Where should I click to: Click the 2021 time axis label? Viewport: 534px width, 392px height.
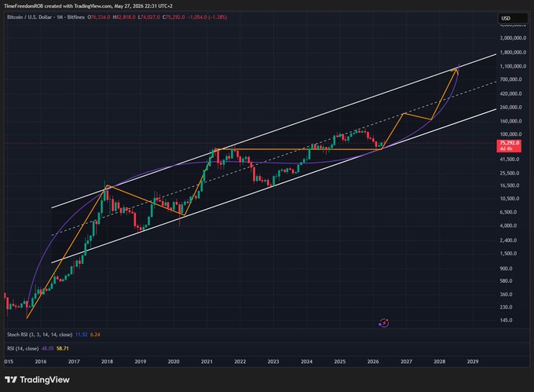[x=207, y=361]
